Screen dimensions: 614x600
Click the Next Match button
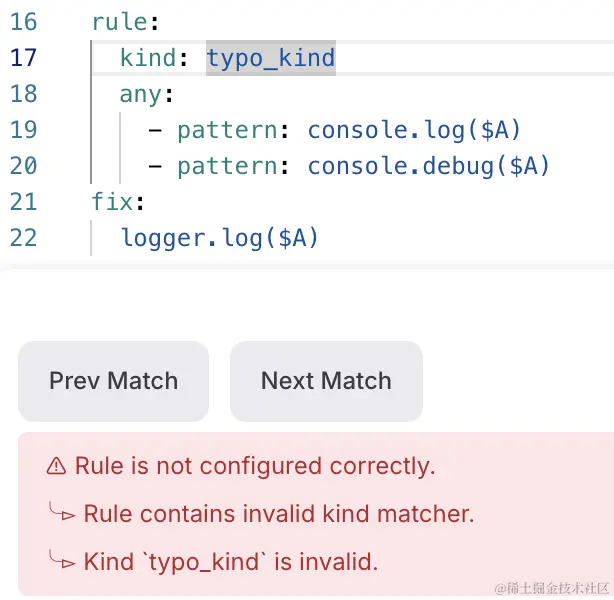coord(326,381)
